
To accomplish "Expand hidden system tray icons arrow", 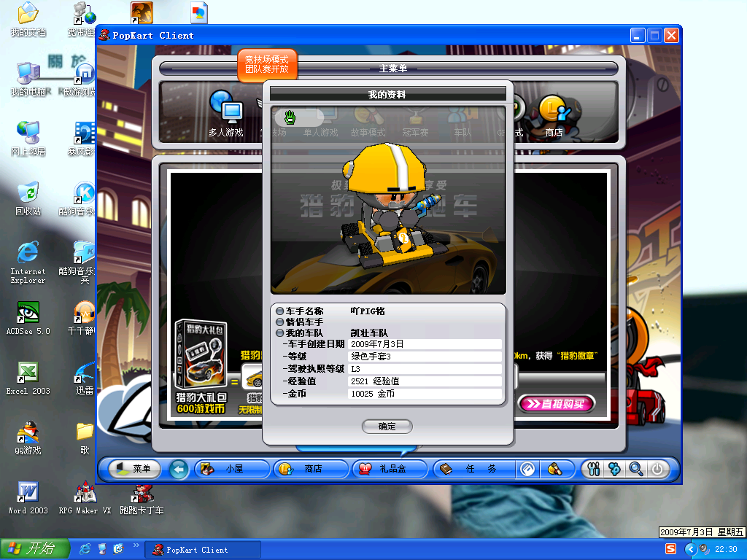I will tap(690, 550).
